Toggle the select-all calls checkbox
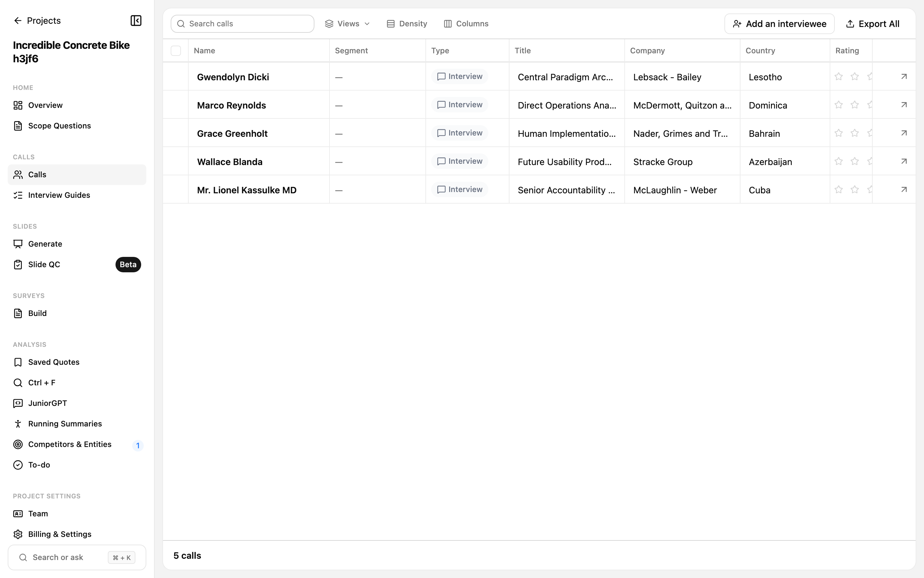The image size is (924, 578). click(175, 50)
